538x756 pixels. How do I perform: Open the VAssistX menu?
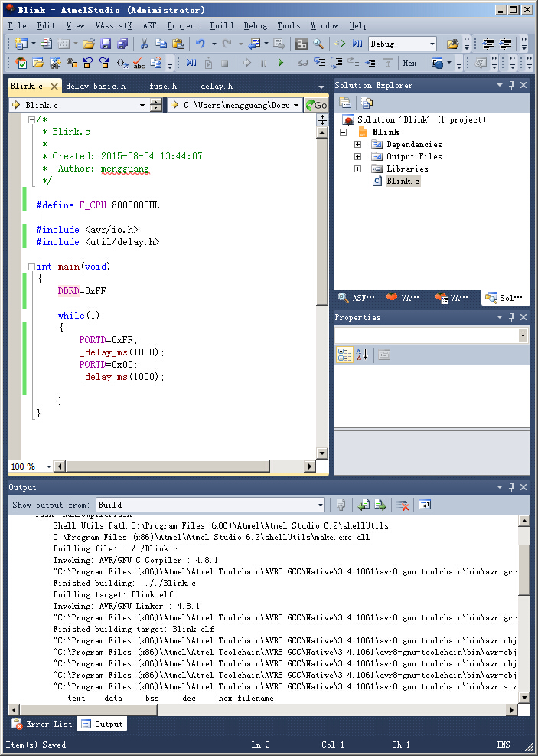point(114,25)
